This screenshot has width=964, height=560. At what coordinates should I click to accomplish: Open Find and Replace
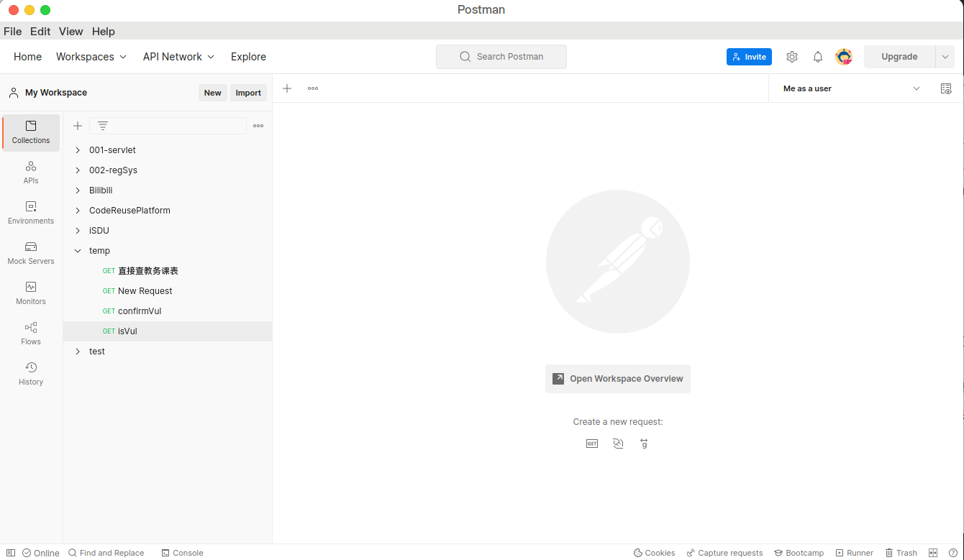coord(106,553)
